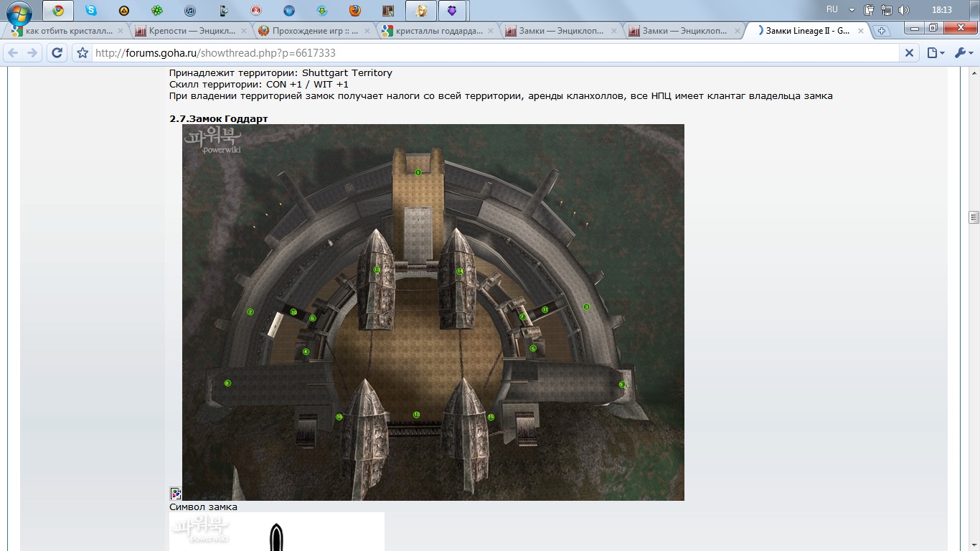Click the '2.7.Замок Годдарт' heading
980x551 pixels.
(x=219, y=118)
